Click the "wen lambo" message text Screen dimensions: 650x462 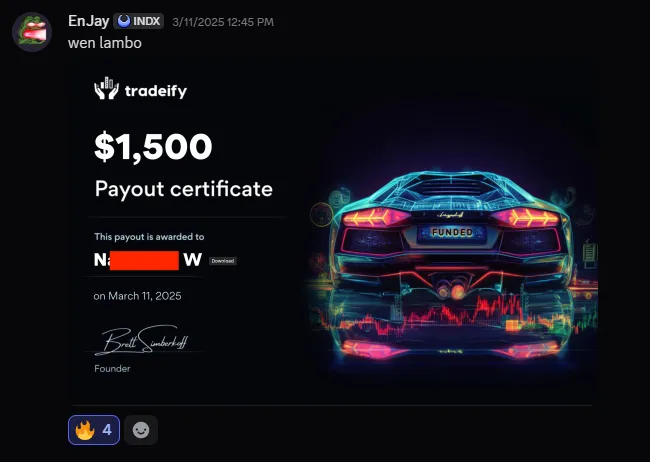tap(105, 43)
